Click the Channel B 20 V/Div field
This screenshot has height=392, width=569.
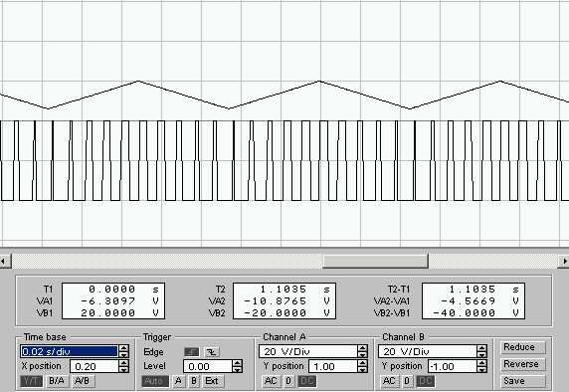tap(427, 351)
